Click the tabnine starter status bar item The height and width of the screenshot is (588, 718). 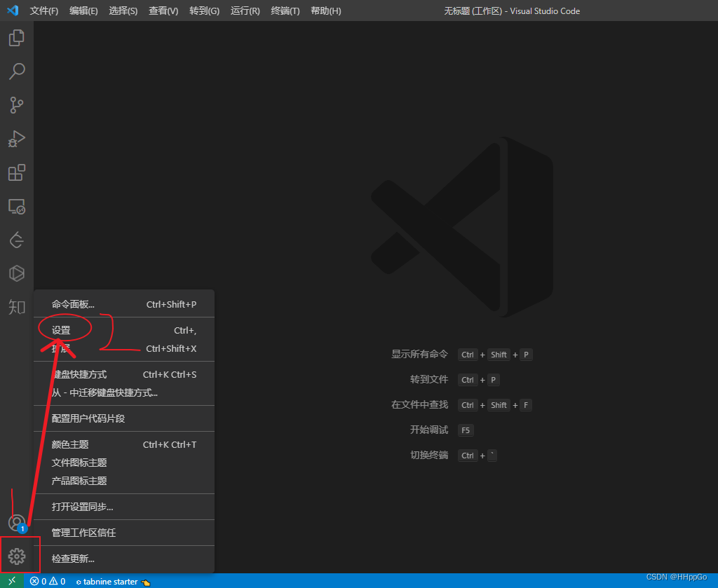113,582
